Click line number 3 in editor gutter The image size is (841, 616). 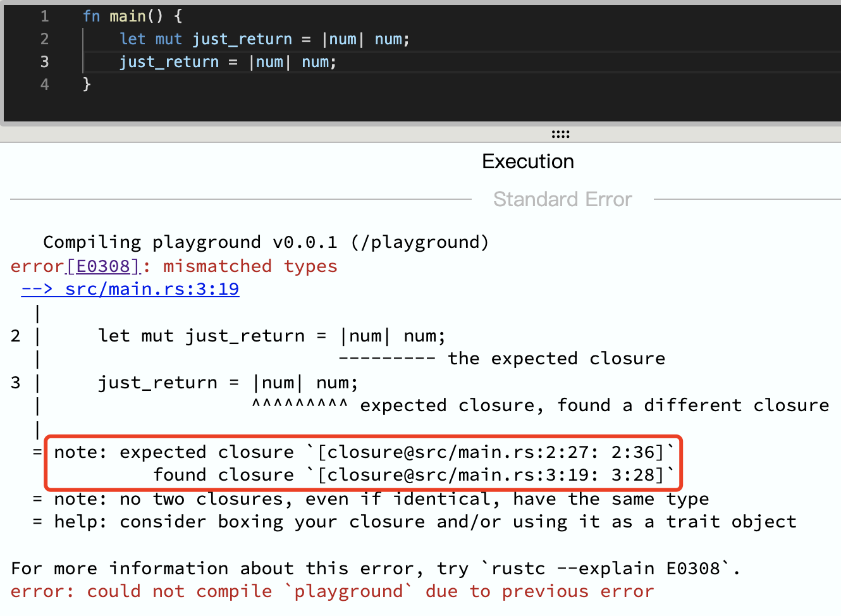click(45, 62)
